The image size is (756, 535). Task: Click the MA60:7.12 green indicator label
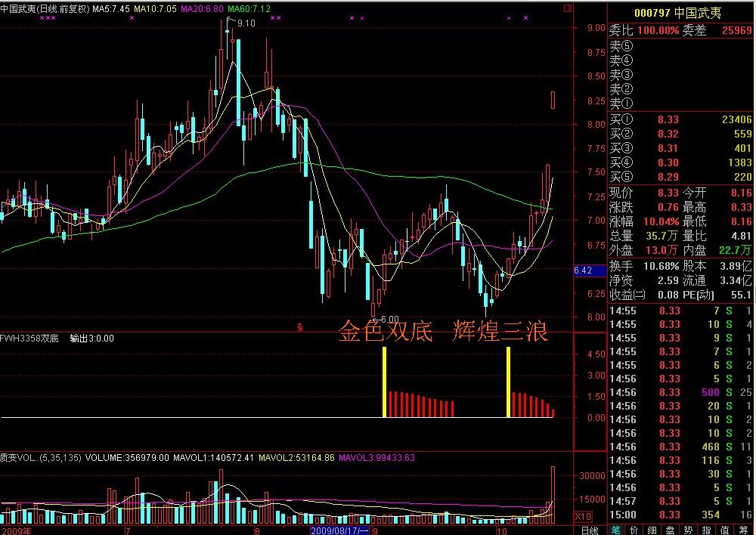[249, 8]
